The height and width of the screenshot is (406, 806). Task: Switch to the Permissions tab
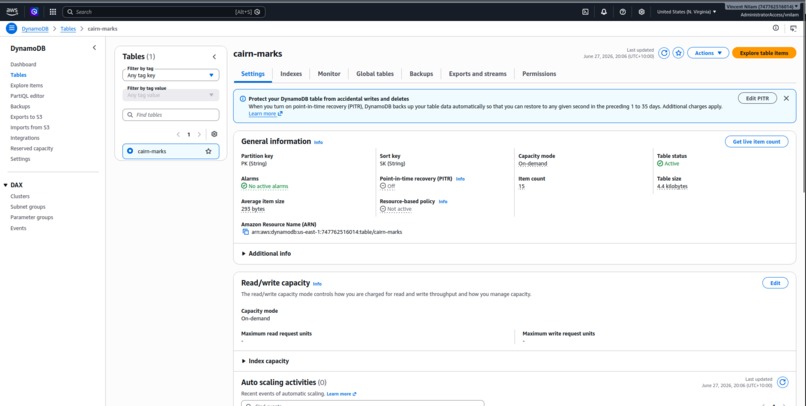pyautogui.click(x=539, y=74)
